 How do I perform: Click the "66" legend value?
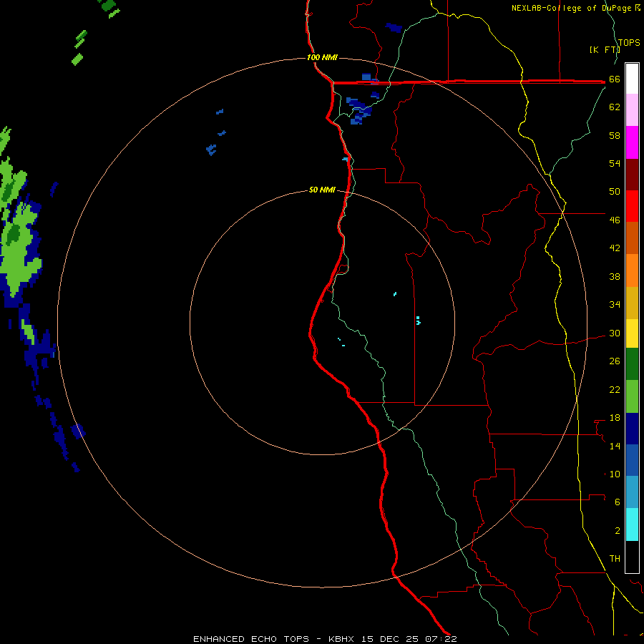(x=615, y=79)
